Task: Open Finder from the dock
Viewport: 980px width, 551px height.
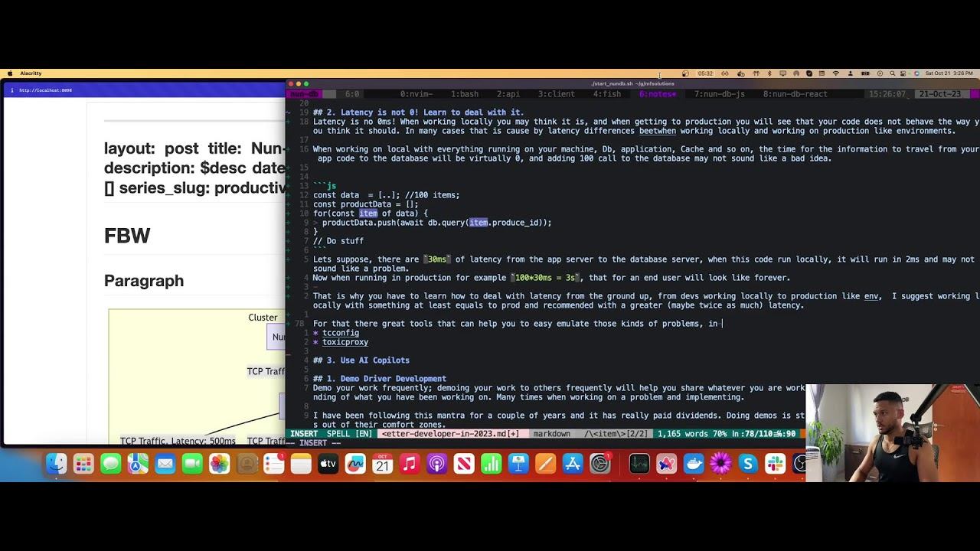Action: click(x=56, y=464)
